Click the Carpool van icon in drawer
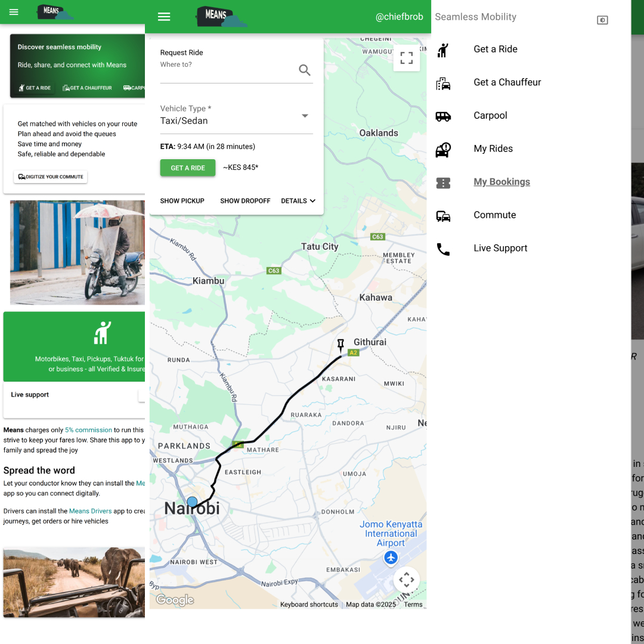The height and width of the screenshot is (644, 644). pos(443,116)
